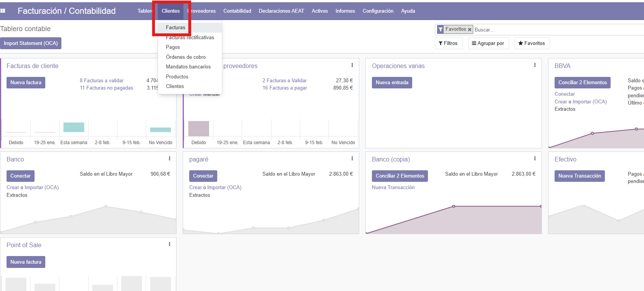Click Nueva factura in Facturas de cliente
This screenshot has width=644, height=291.
click(26, 83)
